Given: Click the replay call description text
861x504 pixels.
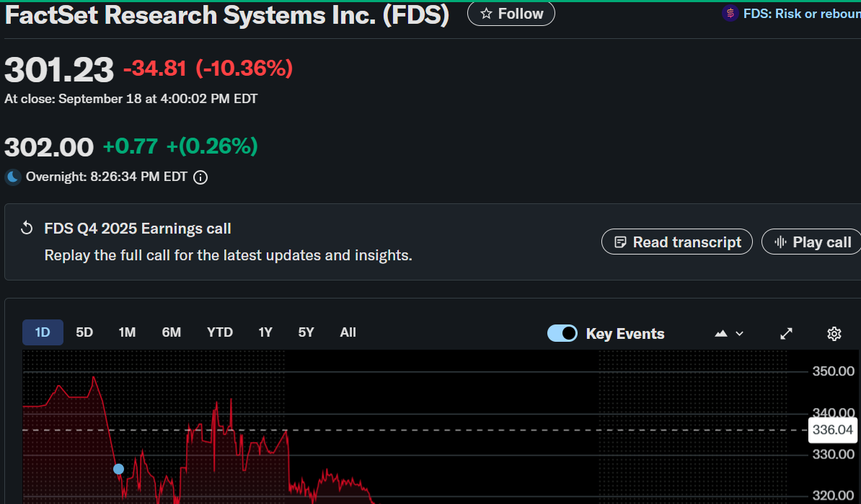Looking at the screenshot, I should coord(228,255).
